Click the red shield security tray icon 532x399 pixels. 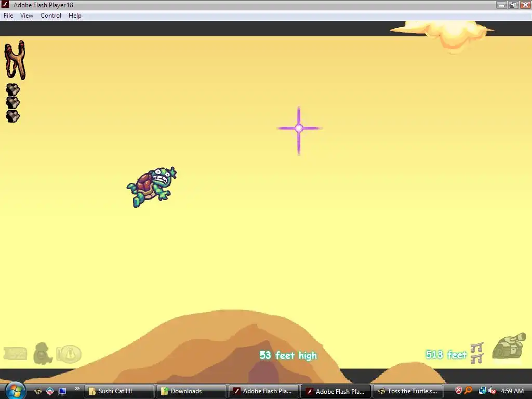458,391
